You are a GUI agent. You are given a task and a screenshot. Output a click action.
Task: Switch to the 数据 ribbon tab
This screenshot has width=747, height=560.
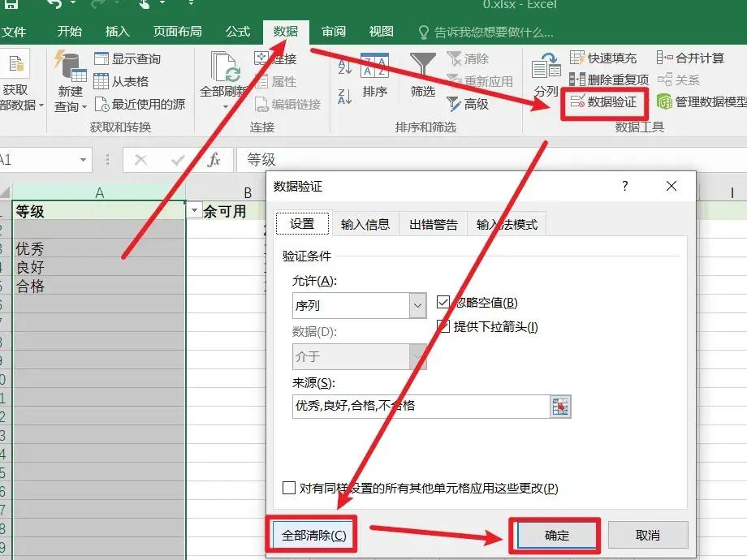coord(285,32)
